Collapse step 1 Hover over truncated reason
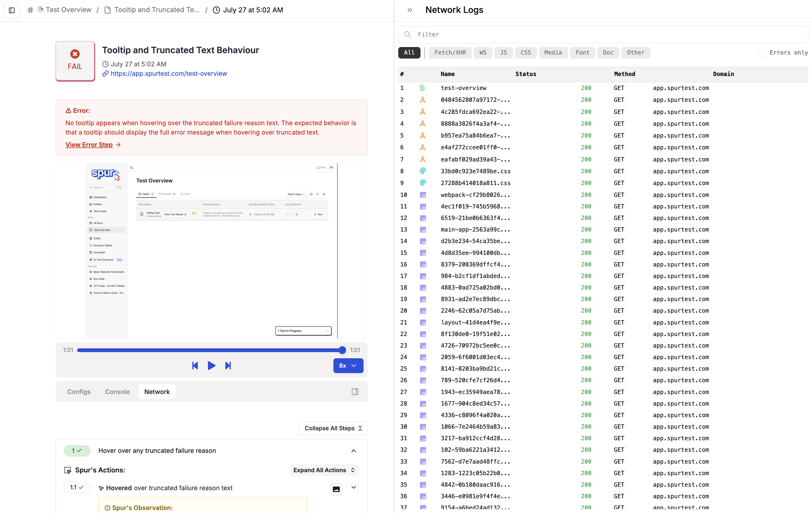The height and width of the screenshot is (513, 812). [353, 451]
